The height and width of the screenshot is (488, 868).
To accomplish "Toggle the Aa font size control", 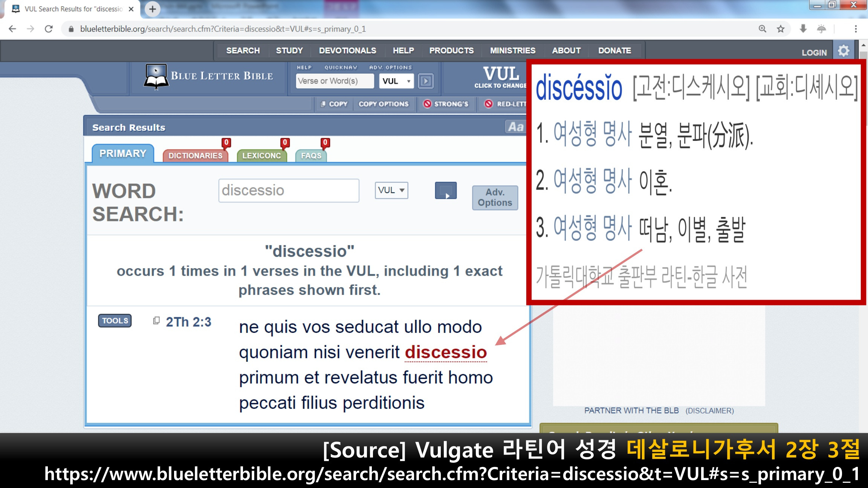I will [515, 127].
